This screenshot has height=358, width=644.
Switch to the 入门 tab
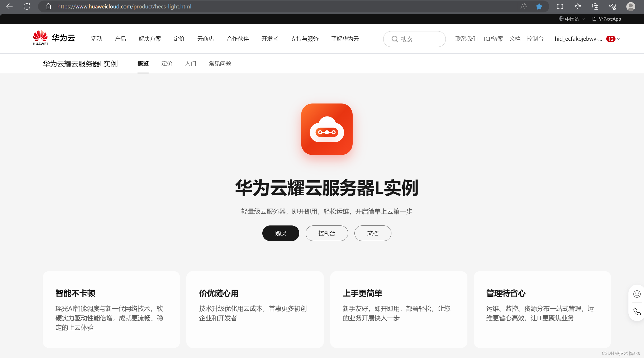tap(191, 64)
